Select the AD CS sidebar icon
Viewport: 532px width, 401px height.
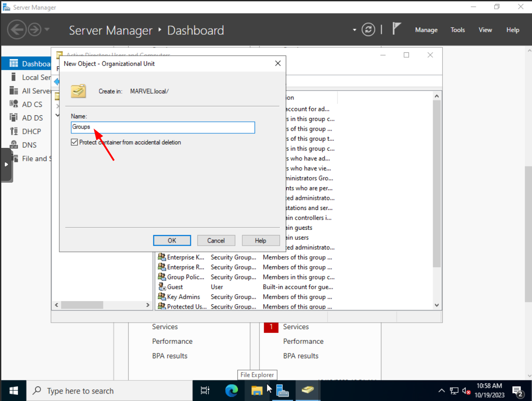[14, 104]
